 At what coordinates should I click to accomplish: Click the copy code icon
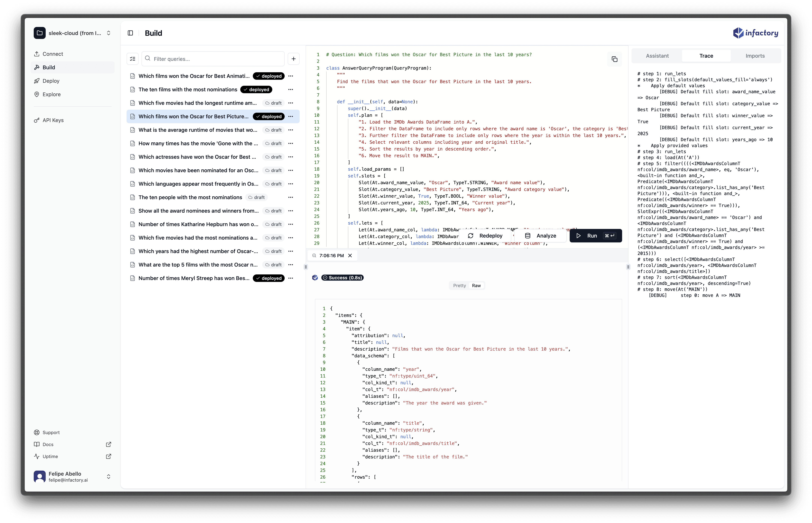[x=614, y=59]
